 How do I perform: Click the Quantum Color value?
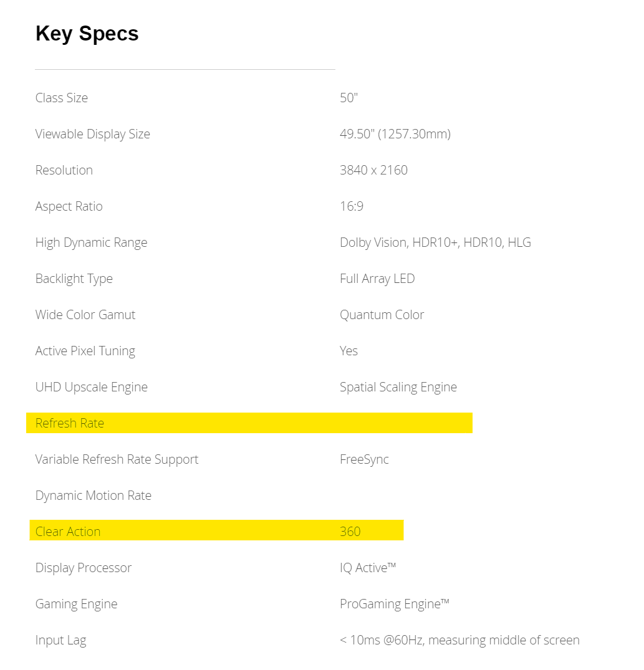click(x=382, y=315)
